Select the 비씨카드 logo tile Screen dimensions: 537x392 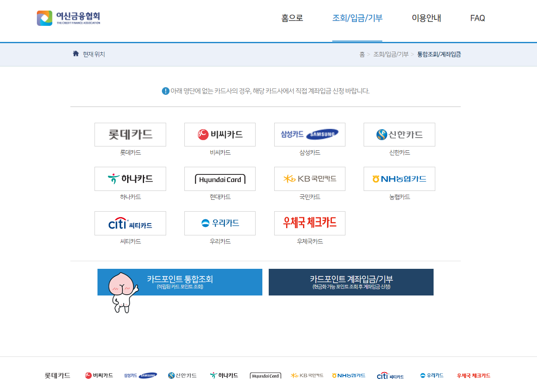point(220,135)
